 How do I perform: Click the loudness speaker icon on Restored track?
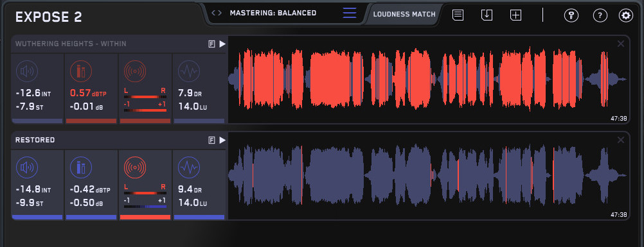point(27,167)
